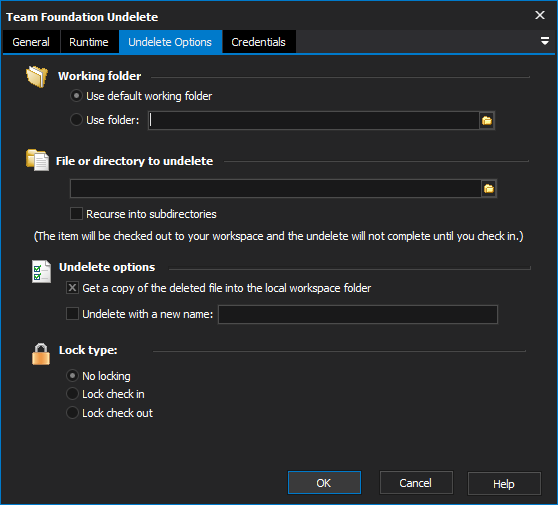Click the Working folder heading text
558x505 pixels.
(100, 76)
